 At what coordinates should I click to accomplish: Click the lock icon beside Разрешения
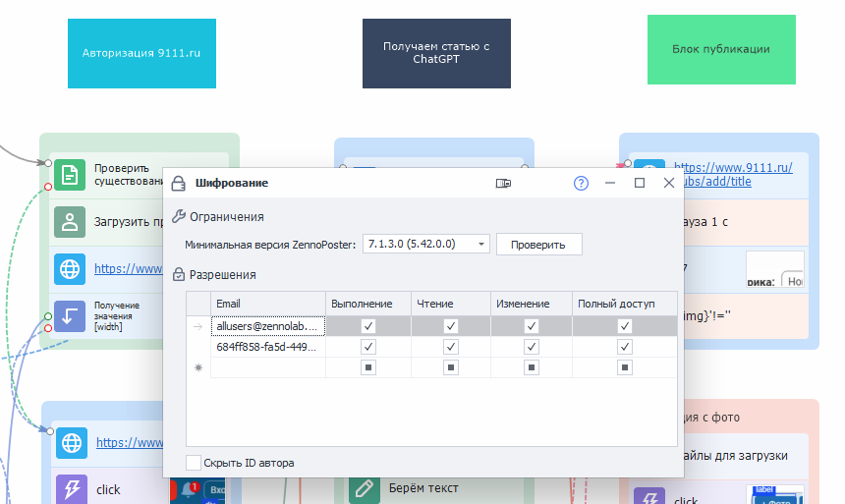179,275
